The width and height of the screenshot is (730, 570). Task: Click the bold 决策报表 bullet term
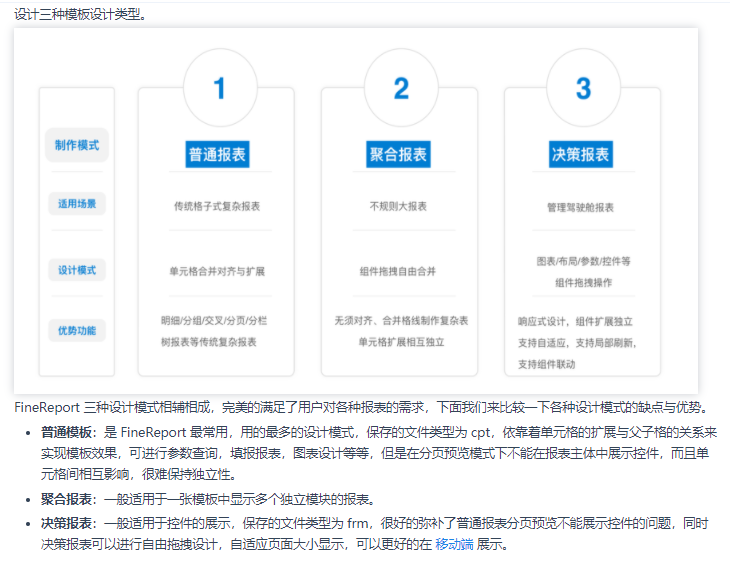(x=66, y=523)
